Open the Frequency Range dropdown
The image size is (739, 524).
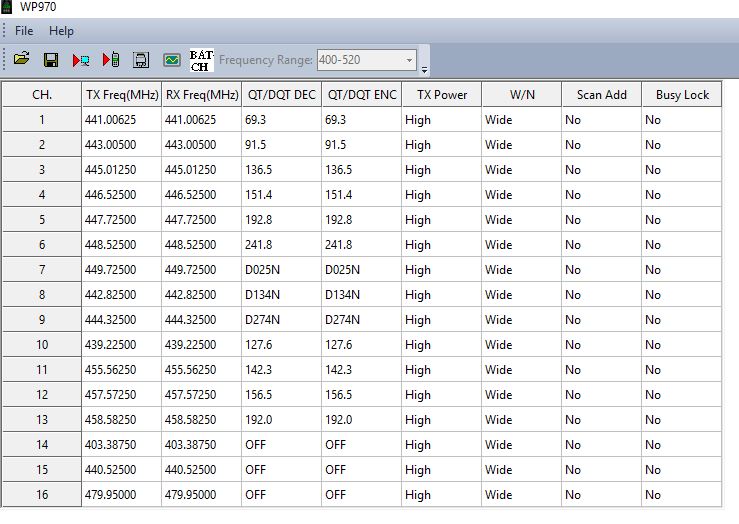pyautogui.click(x=409, y=60)
